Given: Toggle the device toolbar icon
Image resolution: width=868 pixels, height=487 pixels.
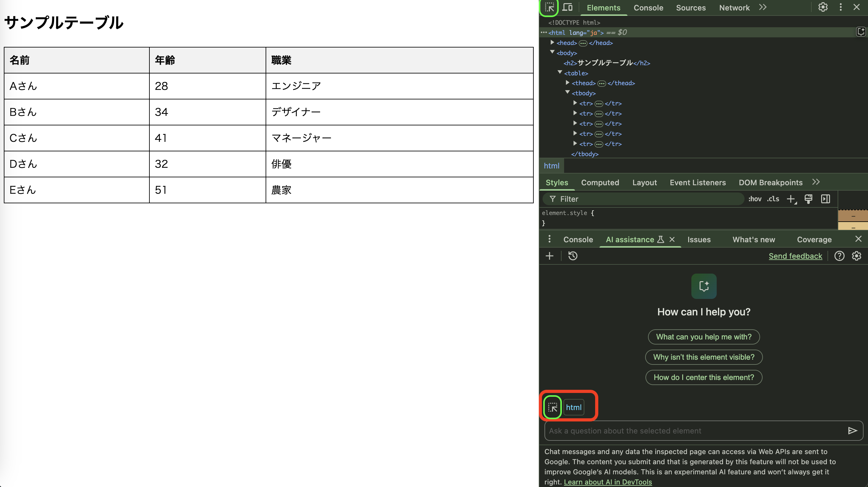Looking at the screenshot, I should pos(568,7).
